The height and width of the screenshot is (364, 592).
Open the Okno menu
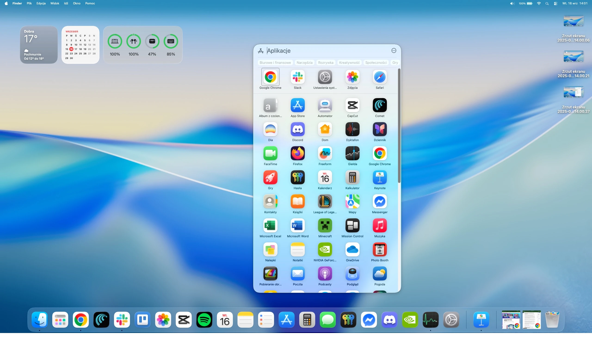(77, 3)
